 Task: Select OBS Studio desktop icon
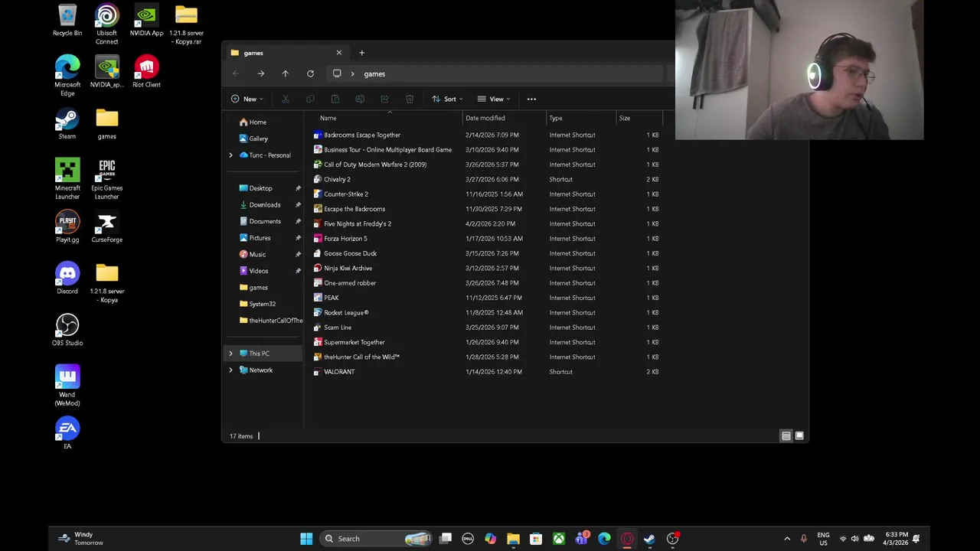[67, 331]
